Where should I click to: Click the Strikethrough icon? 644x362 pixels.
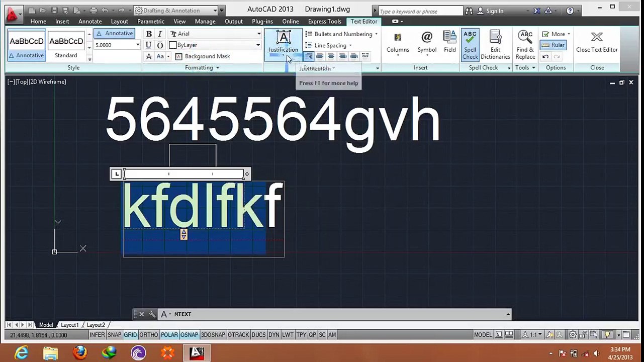[149, 56]
